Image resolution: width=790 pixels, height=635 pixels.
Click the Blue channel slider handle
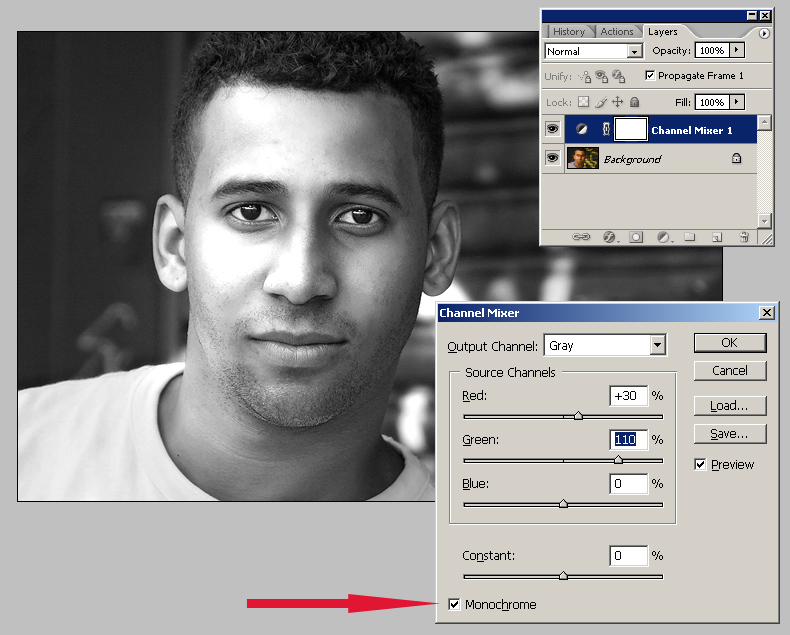(563, 503)
